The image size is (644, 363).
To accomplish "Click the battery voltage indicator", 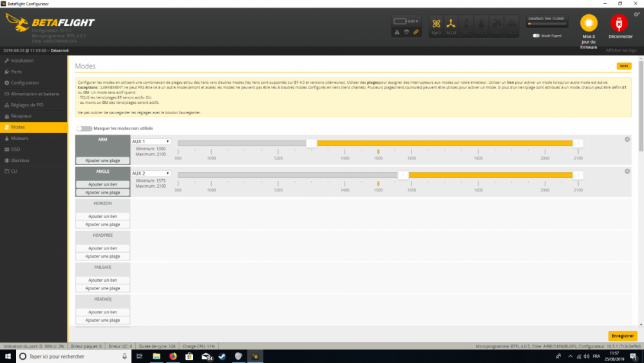I will pyautogui.click(x=406, y=21).
